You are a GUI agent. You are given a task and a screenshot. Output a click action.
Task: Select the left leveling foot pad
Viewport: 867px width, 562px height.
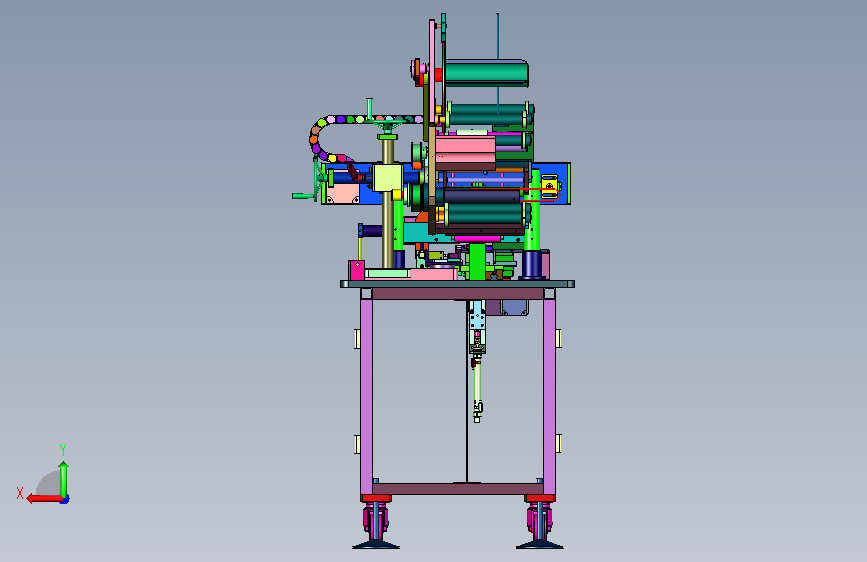coord(376,545)
